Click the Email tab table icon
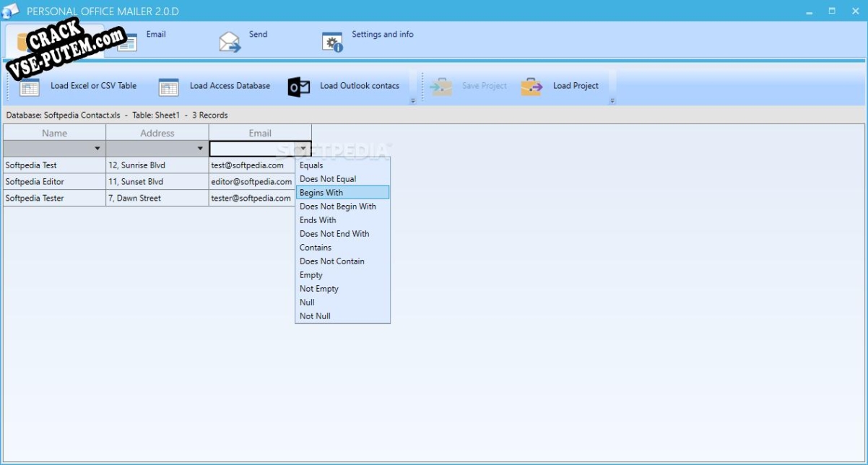 point(127,42)
